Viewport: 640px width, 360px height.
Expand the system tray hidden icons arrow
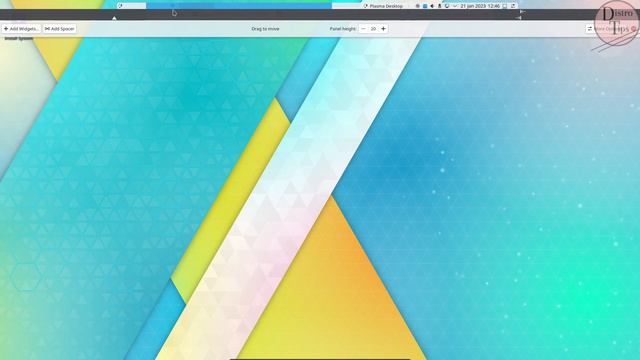click(x=455, y=6)
